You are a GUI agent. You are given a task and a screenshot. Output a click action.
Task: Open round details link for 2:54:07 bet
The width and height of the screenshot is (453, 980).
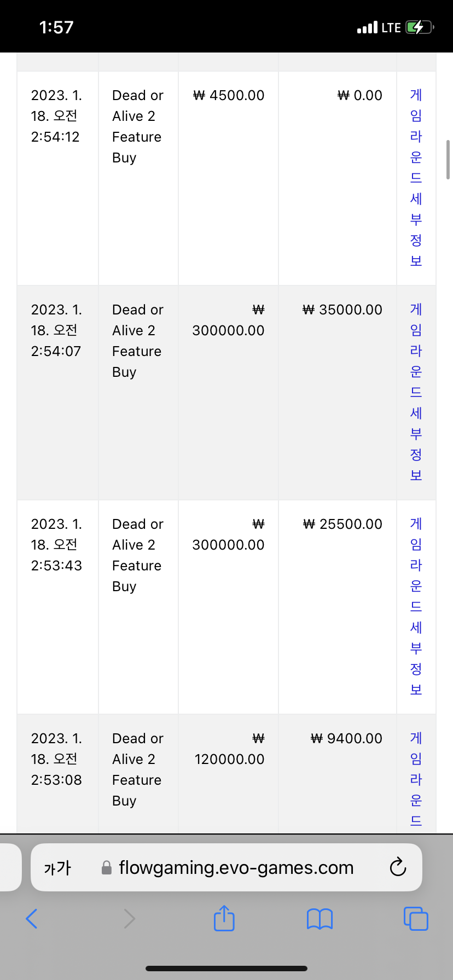(x=416, y=392)
